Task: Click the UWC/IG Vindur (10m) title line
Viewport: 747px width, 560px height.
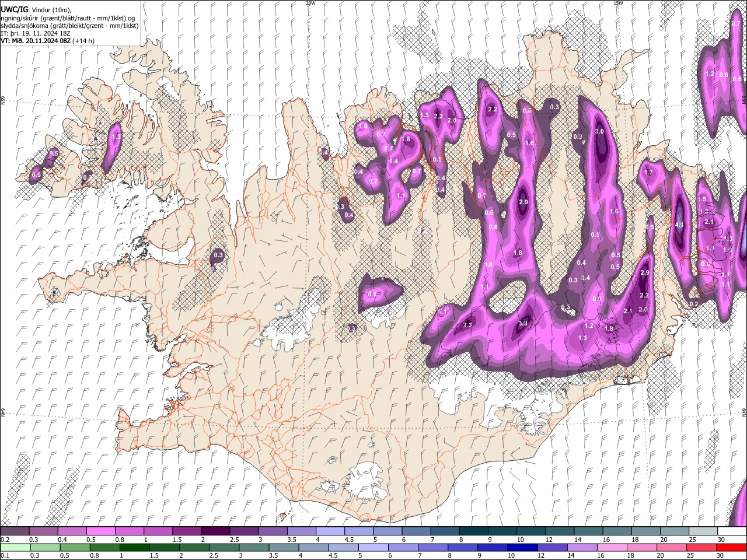Action: tap(36, 10)
